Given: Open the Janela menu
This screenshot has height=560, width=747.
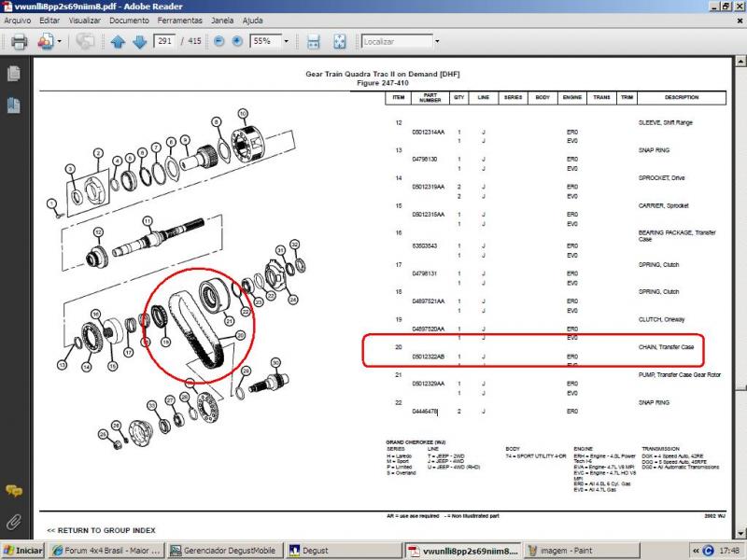Looking at the screenshot, I should tap(222, 21).
